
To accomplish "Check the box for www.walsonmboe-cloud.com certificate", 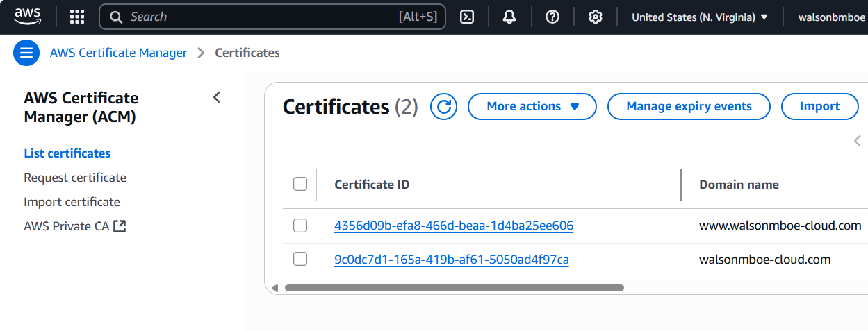I will tap(300, 226).
